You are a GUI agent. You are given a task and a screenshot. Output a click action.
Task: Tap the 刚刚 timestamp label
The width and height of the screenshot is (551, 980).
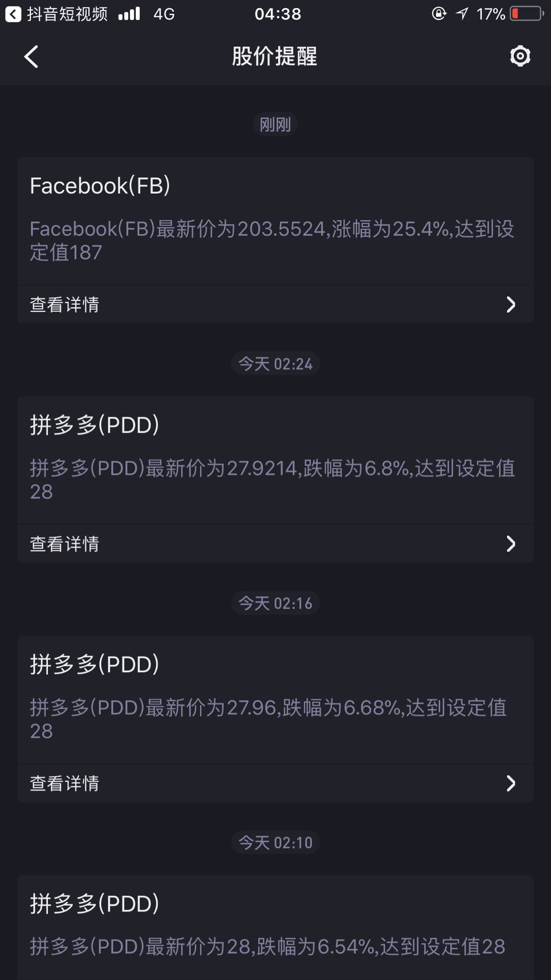coord(275,124)
